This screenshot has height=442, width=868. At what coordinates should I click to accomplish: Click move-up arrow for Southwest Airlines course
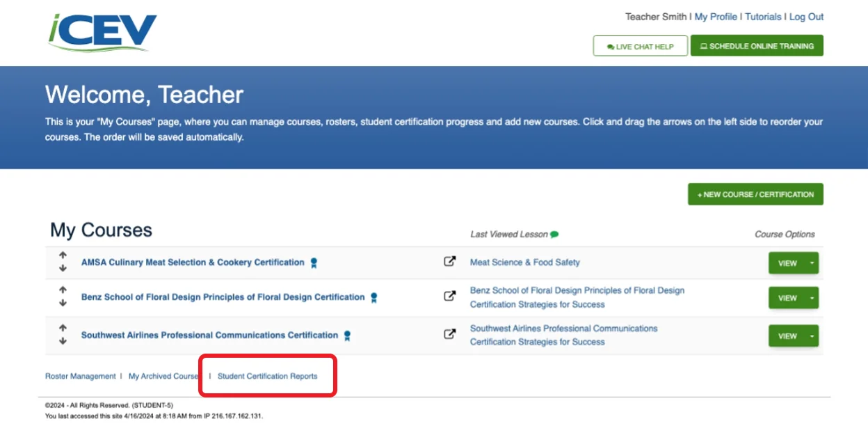click(63, 328)
